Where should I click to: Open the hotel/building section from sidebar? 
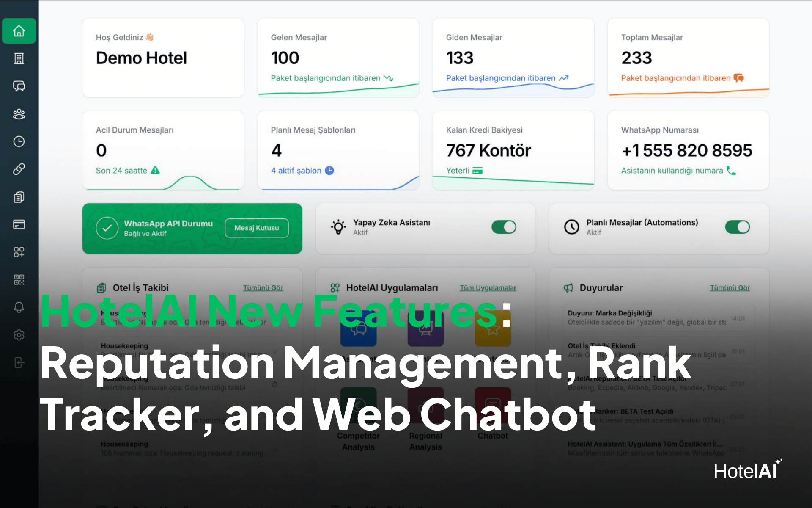coord(19,59)
